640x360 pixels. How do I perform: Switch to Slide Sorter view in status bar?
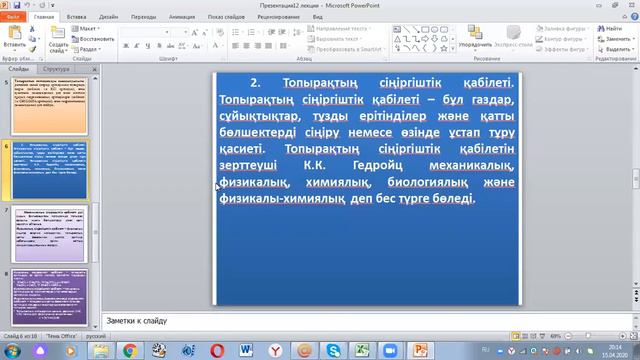click(x=525, y=336)
